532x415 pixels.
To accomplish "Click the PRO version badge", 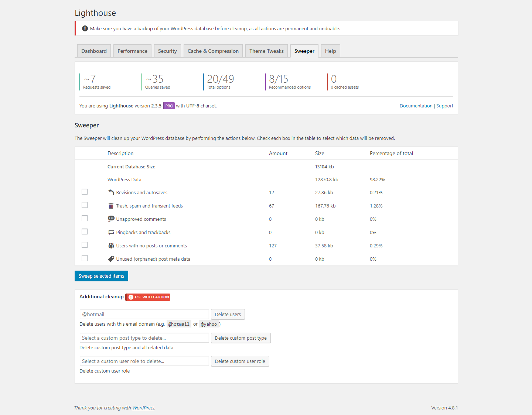I will coord(169,106).
